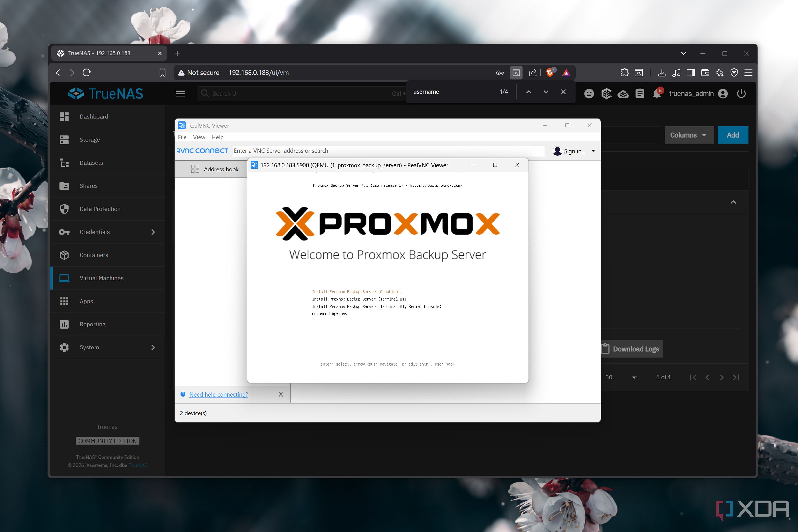798x532 pixels.
Task: Click the power button icon in TrueNAS header
Action: [x=741, y=94]
